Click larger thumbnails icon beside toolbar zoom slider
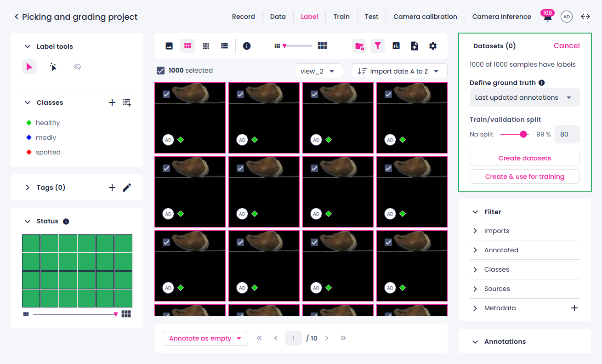The width and height of the screenshot is (602, 364). (323, 45)
